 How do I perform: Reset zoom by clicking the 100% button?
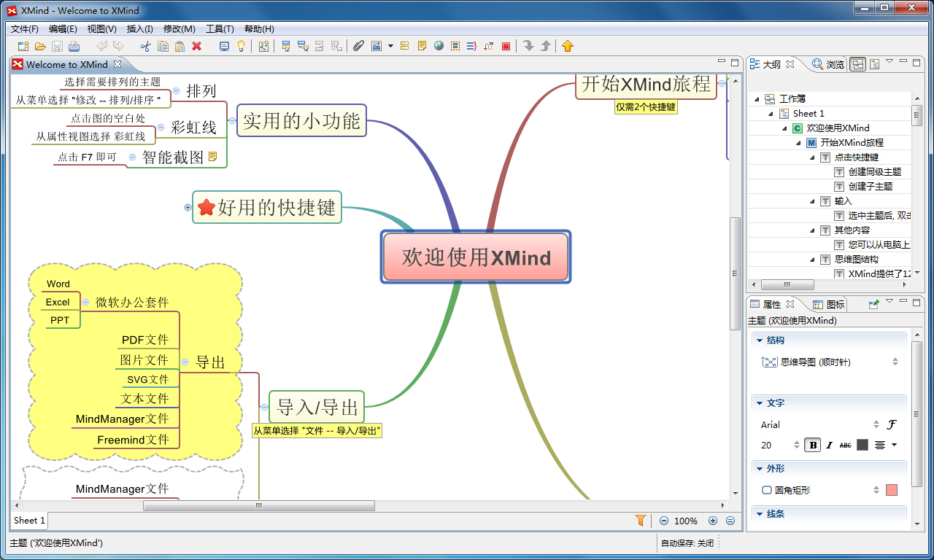[687, 521]
